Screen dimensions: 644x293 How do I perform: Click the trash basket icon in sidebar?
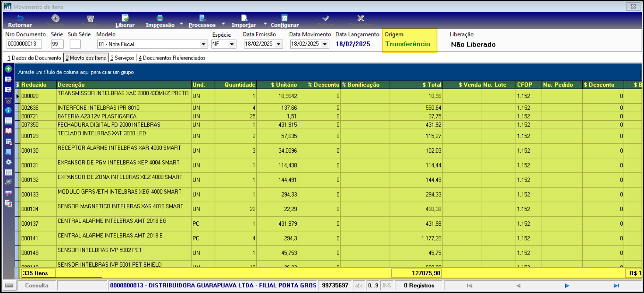8,100
